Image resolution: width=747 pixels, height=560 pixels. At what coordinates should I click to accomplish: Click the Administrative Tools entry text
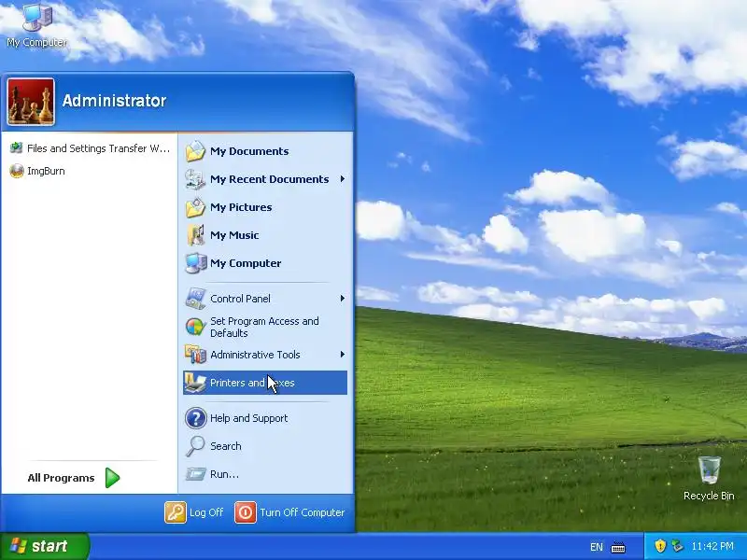coord(255,355)
